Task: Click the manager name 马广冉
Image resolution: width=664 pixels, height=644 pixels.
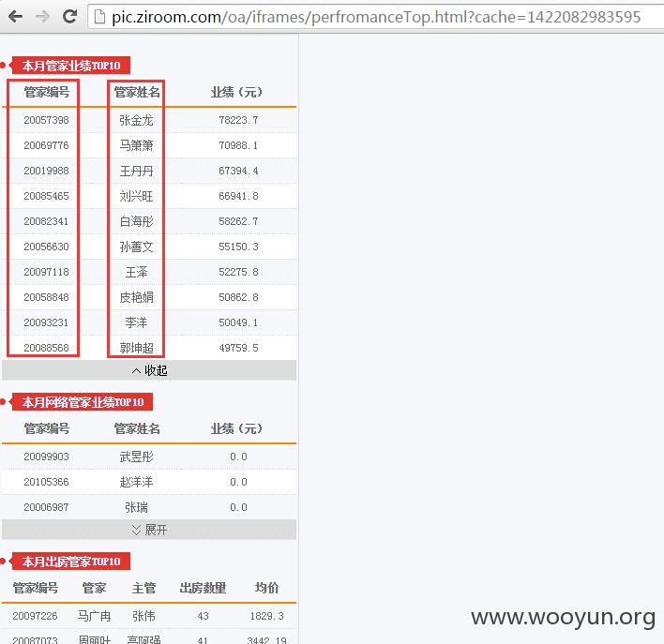Action: [x=94, y=616]
